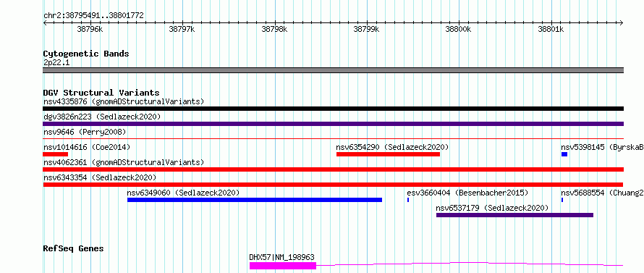Click the DHX57 magenta exon block
Image resolution: width=644 pixels, height=273 pixels.
pyautogui.click(x=283, y=266)
